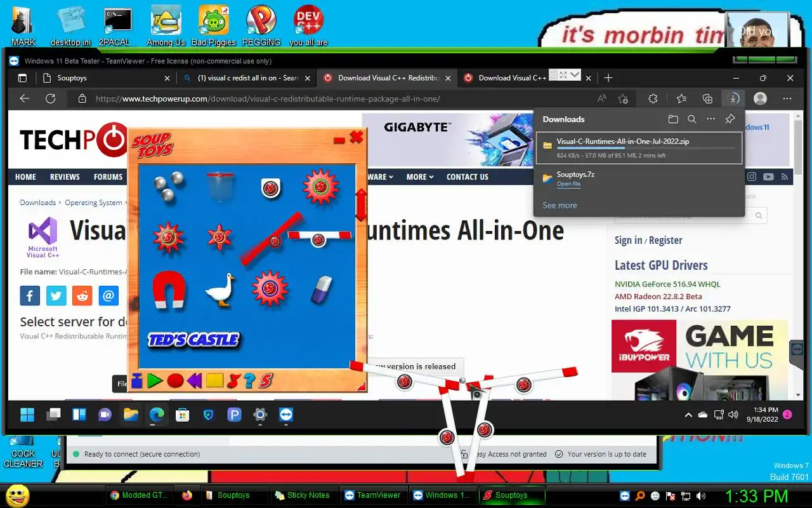Viewport: 812px width, 508px height.
Task: Toggle the red music note icon
Action: pos(233,381)
